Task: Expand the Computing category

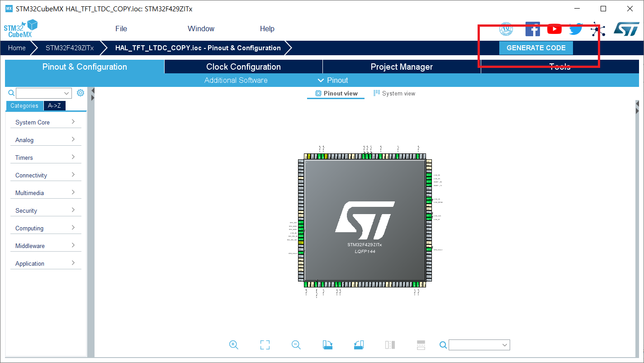Action: (x=46, y=228)
